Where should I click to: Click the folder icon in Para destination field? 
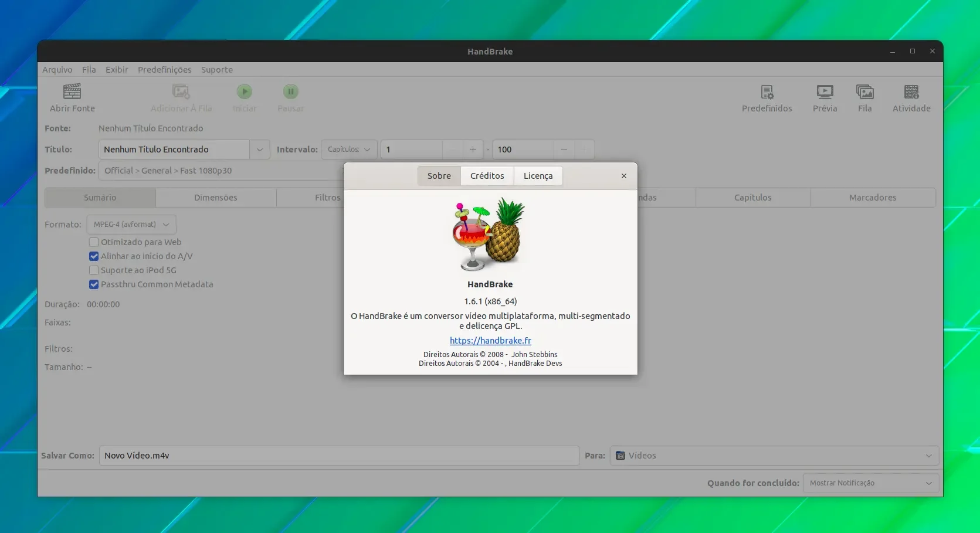[620, 456]
